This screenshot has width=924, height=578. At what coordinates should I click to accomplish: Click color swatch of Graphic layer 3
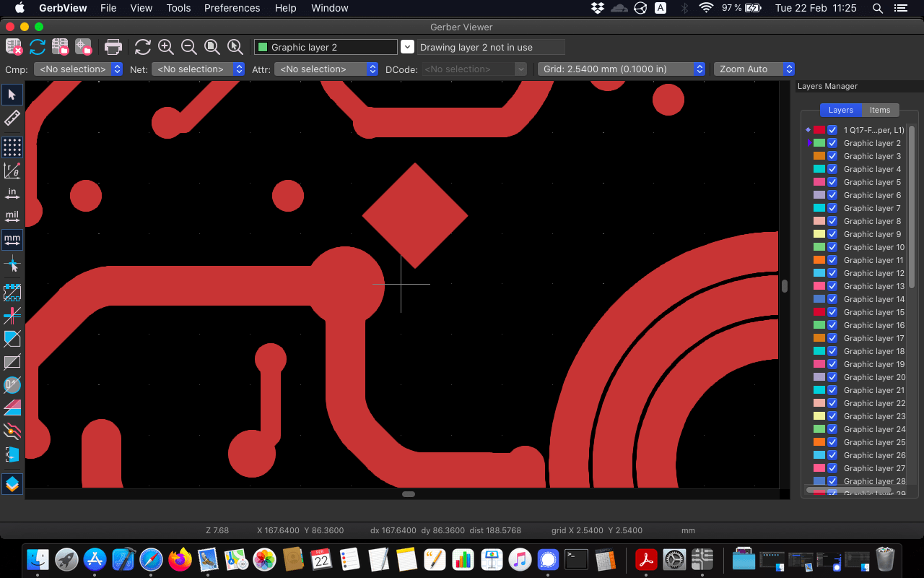pyautogui.click(x=819, y=156)
